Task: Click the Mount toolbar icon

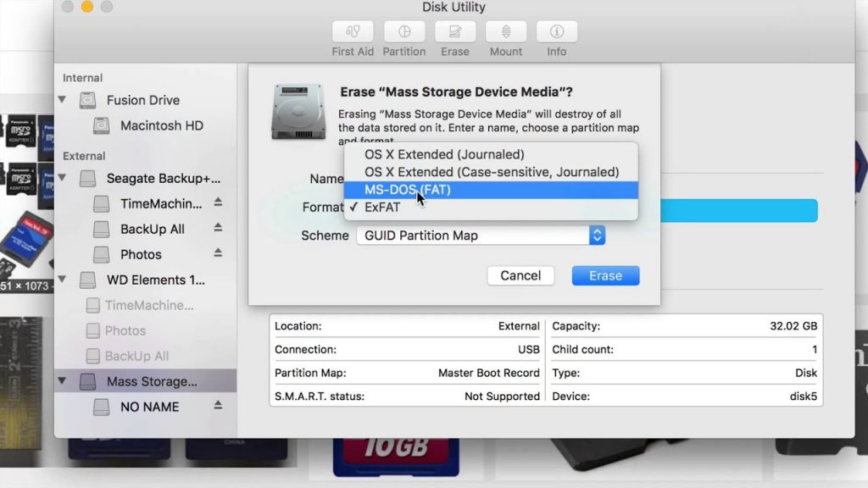Action: pos(506,32)
